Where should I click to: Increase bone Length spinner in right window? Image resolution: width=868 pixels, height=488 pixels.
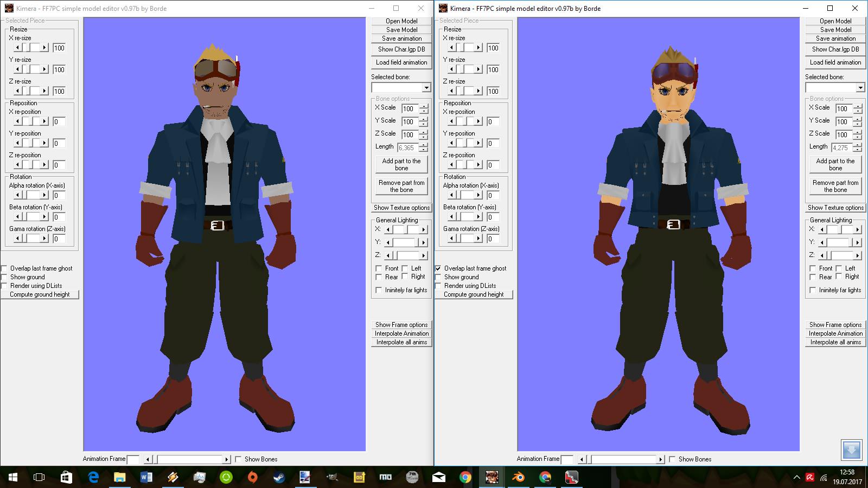[x=857, y=145]
